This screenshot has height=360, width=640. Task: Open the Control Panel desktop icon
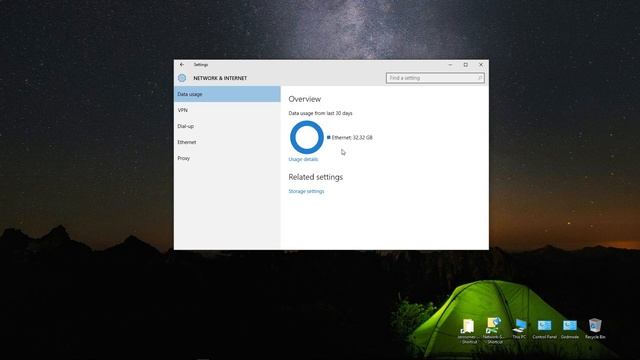pyautogui.click(x=544, y=329)
